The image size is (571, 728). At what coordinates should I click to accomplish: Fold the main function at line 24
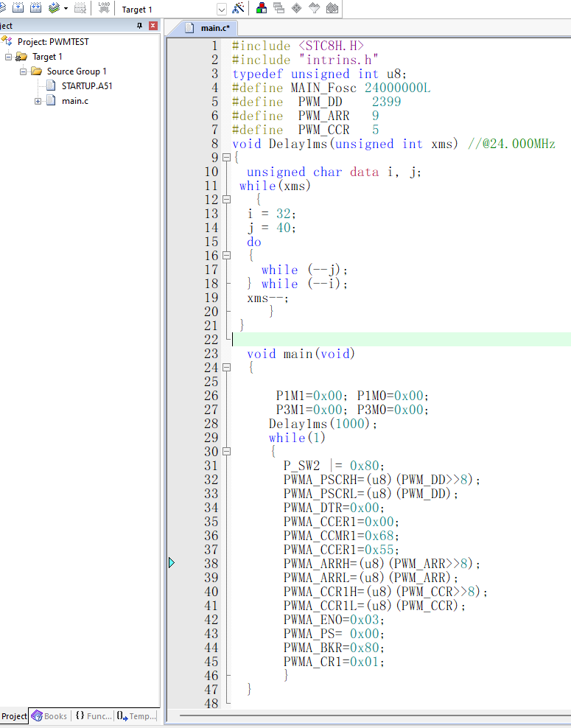[226, 367]
